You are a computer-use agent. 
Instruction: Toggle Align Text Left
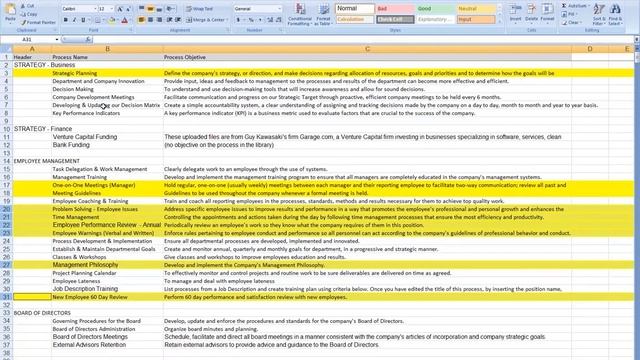141,20
